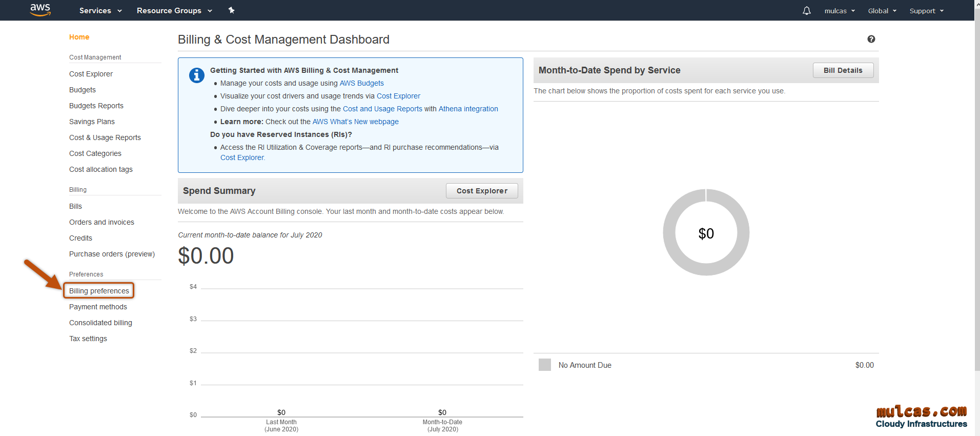Open the AWS What's New webpage link
The height and width of the screenshot is (436, 980).
tap(355, 122)
